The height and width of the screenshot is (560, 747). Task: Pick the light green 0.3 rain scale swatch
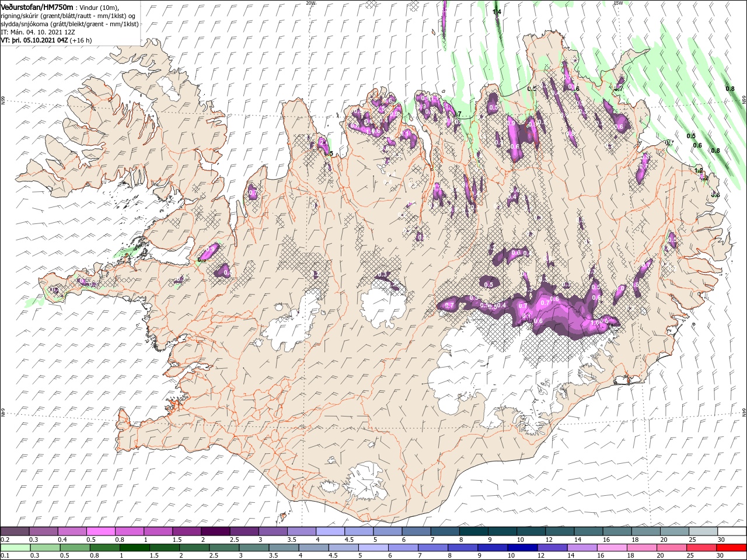tap(45, 548)
